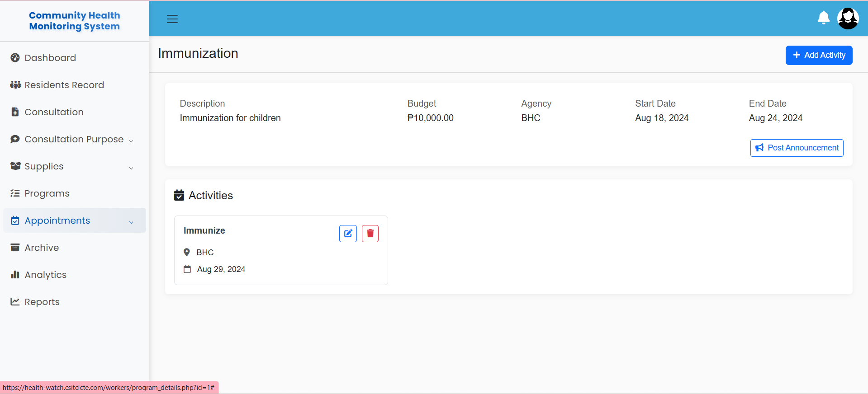
Task: Expand the Consultation Purpose chevron
Action: click(131, 141)
